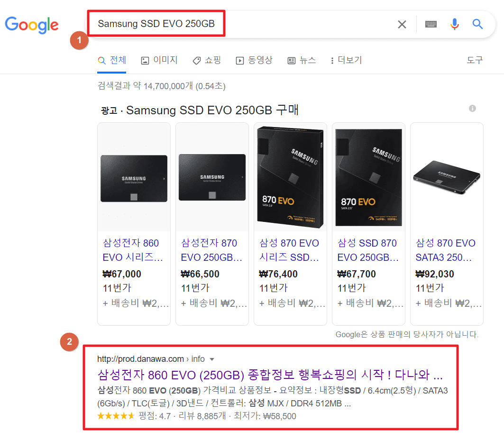Start voice search with the microphone icon
Image resolution: width=504 pixels, height=441 pixels.
pyautogui.click(x=455, y=24)
